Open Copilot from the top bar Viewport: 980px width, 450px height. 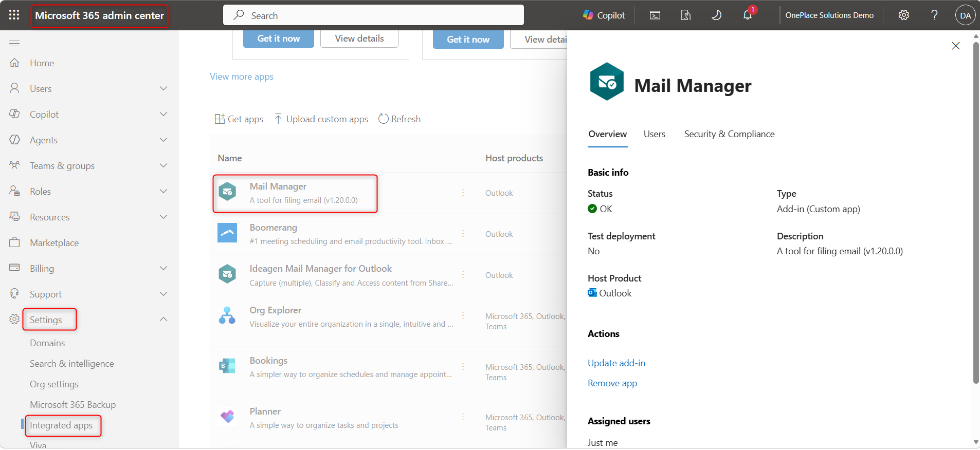[604, 15]
